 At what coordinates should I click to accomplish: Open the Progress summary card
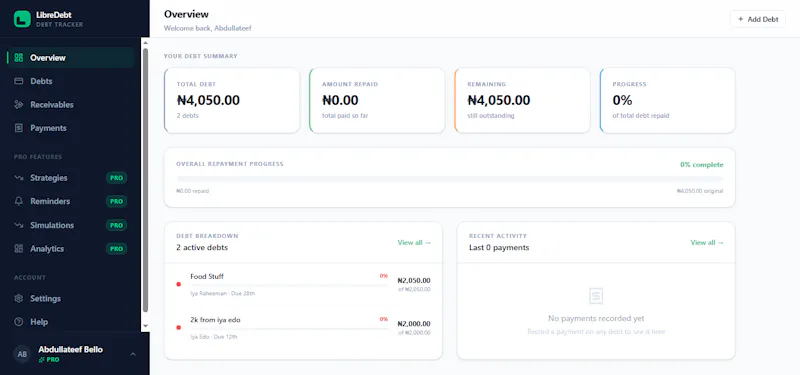[x=667, y=101]
